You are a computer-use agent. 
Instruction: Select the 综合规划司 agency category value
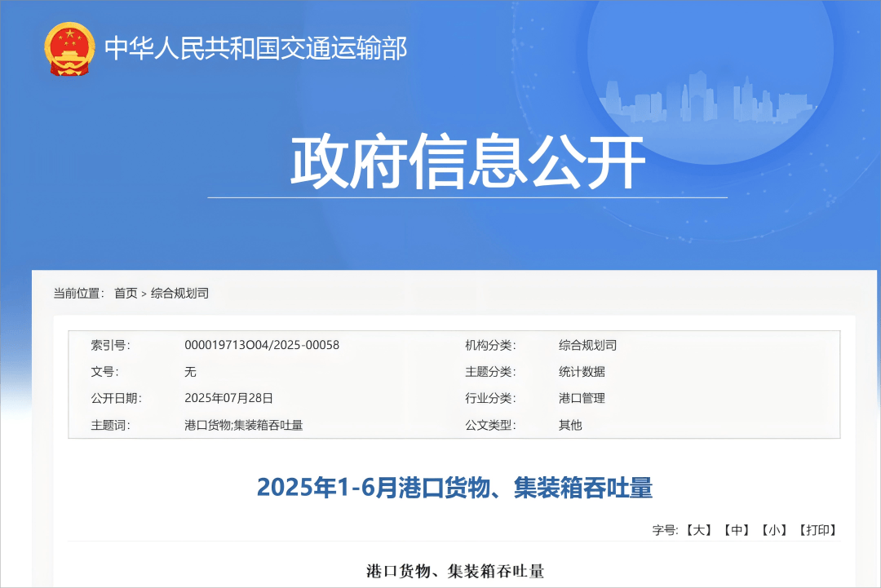(587, 345)
